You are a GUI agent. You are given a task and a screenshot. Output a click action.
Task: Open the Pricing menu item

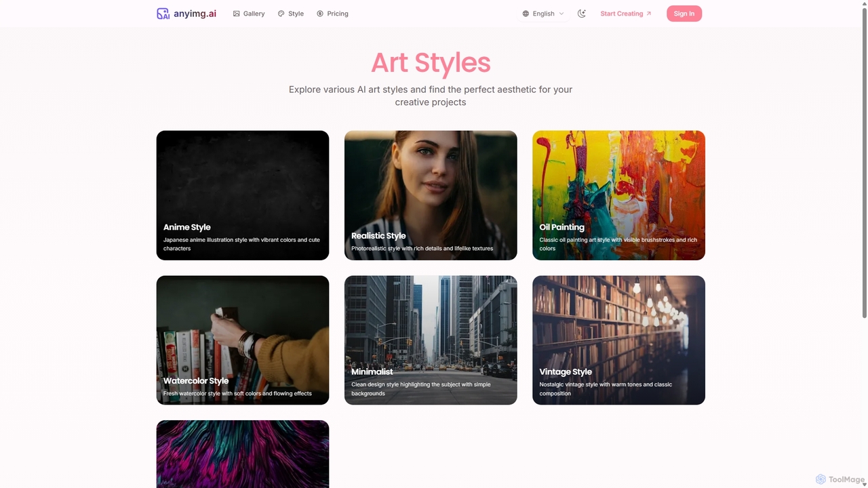tap(332, 14)
